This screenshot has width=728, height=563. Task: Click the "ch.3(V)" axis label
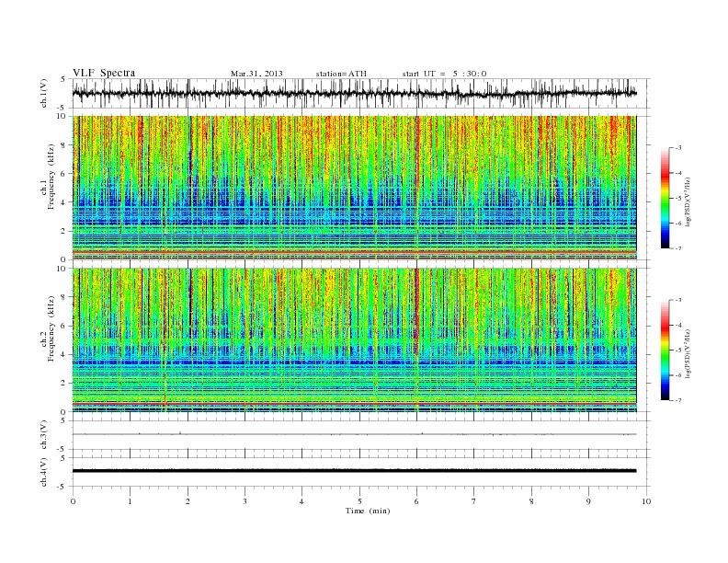point(44,435)
